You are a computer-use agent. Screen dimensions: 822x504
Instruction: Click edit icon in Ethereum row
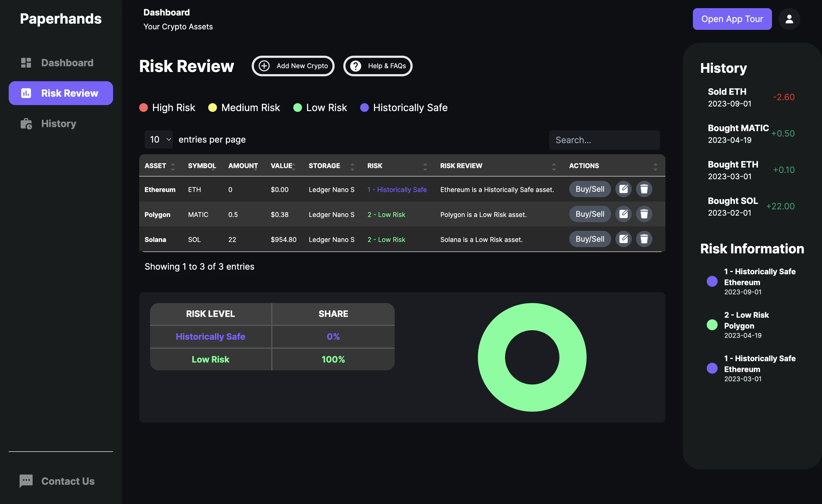623,189
